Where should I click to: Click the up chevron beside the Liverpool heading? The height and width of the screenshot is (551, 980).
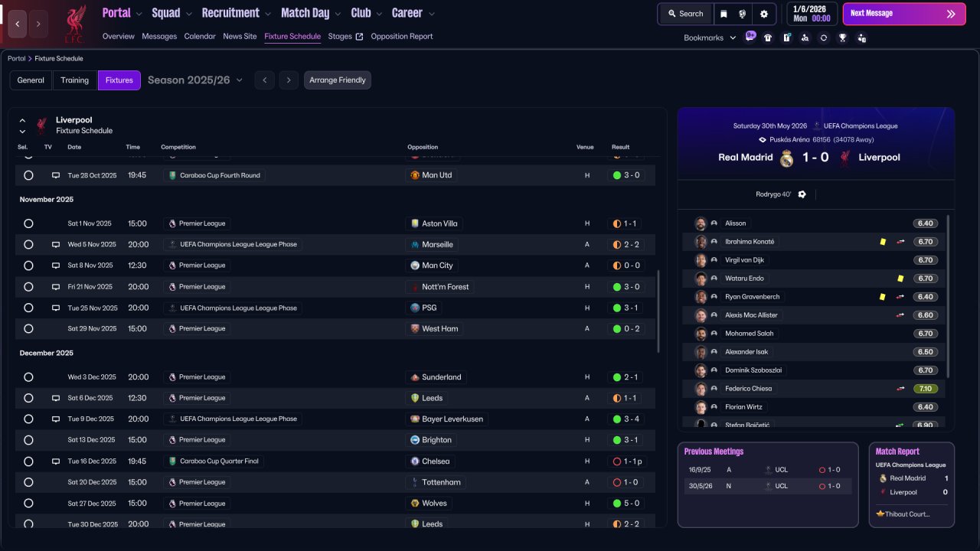coord(22,120)
